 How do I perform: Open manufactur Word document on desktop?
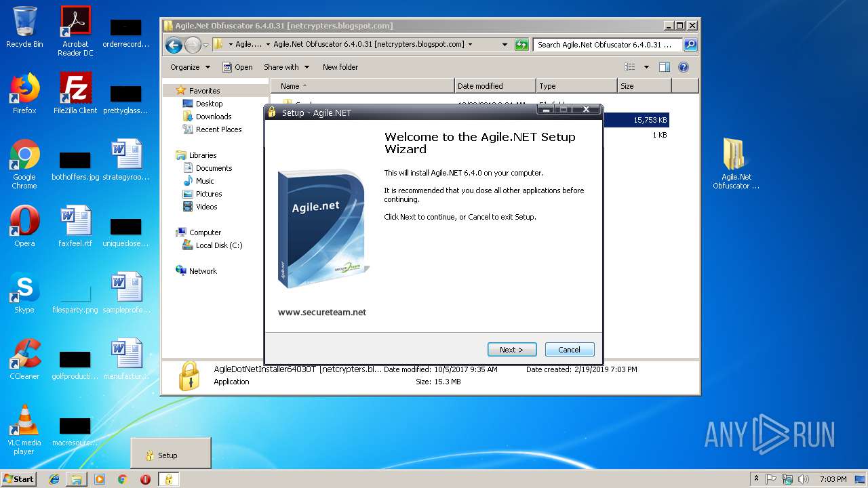(x=126, y=359)
